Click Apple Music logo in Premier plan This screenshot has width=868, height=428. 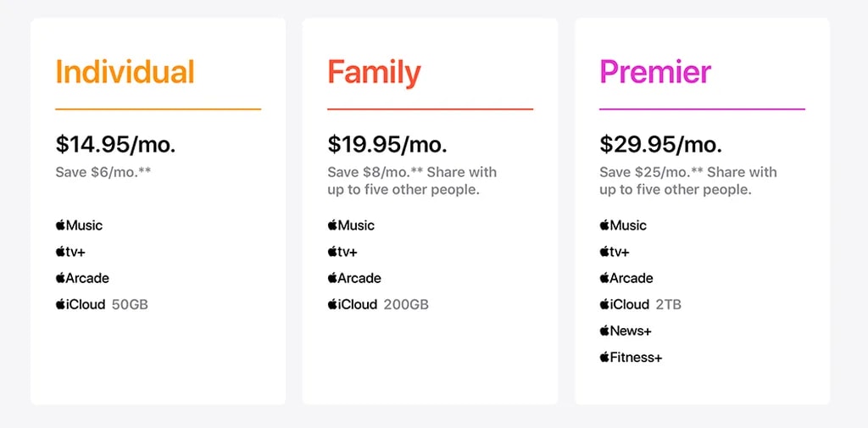click(623, 225)
